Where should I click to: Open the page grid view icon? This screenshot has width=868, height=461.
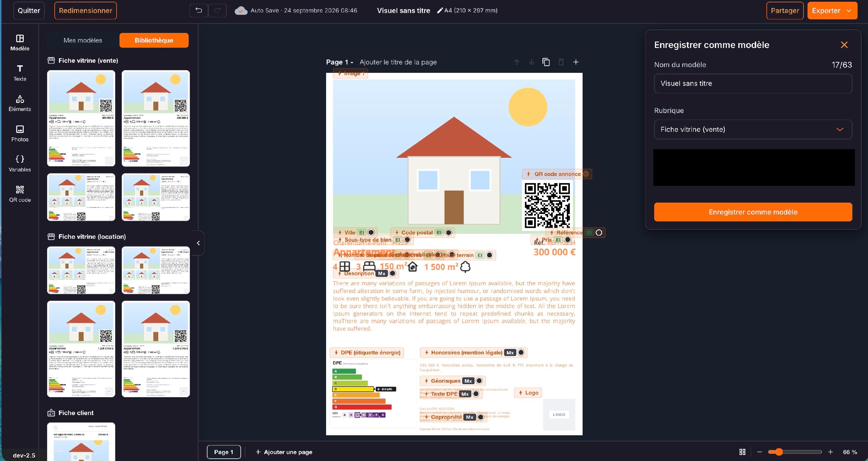tap(742, 452)
